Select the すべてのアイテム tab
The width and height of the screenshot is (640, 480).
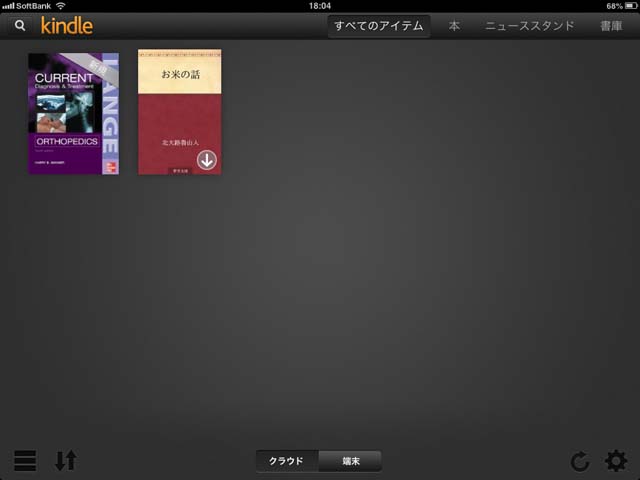(x=379, y=26)
